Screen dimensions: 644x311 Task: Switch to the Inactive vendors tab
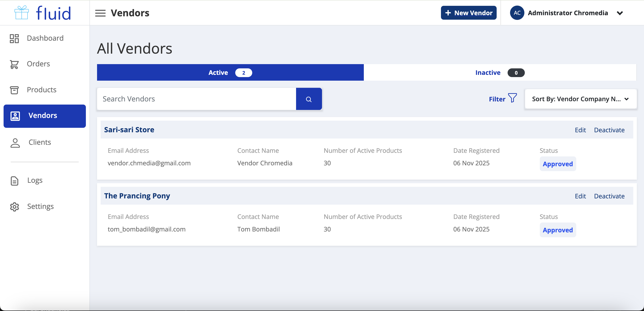click(x=500, y=72)
